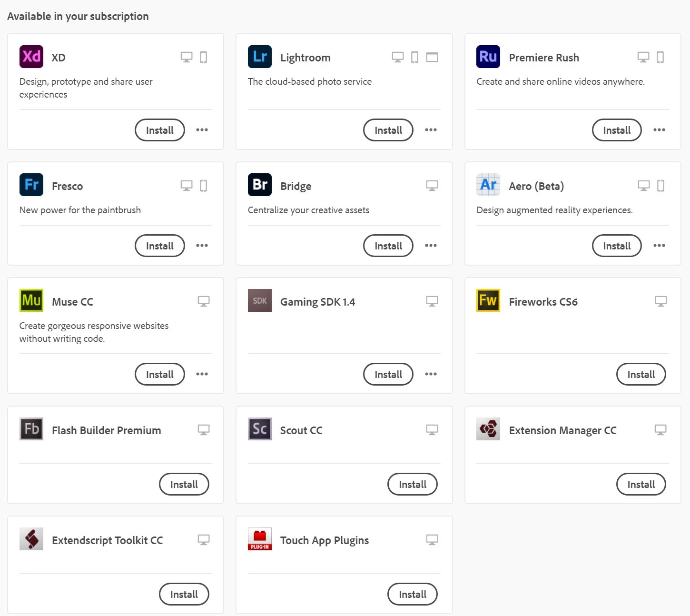Install Extendscript Toolkit CC
690x616 pixels.
tap(184, 594)
